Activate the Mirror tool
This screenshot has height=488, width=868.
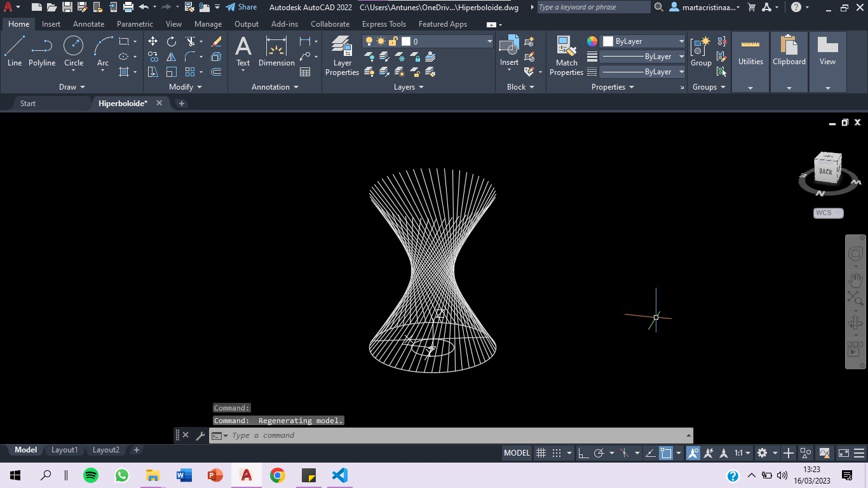pos(172,57)
